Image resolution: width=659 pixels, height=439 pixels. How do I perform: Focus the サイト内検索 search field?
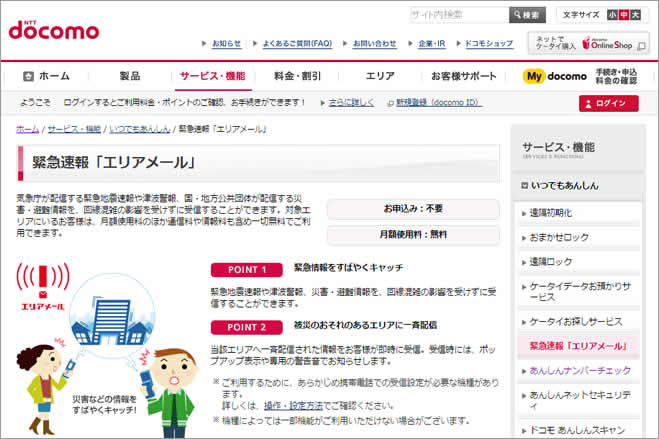459,15
